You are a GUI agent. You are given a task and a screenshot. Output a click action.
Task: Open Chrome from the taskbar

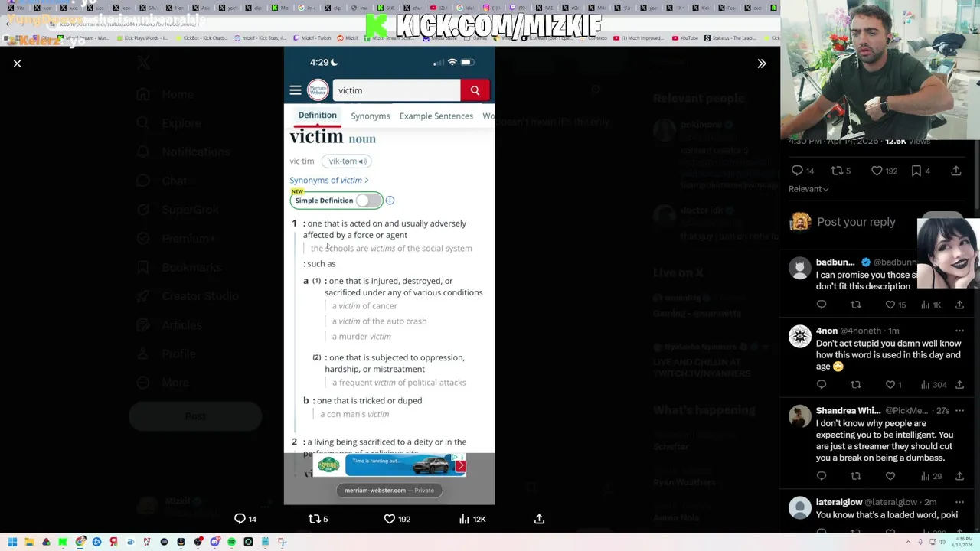(80, 542)
